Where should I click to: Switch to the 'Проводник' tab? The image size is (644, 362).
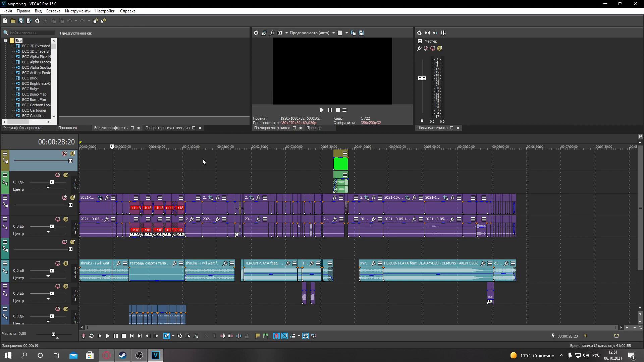click(x=68, y=128)
